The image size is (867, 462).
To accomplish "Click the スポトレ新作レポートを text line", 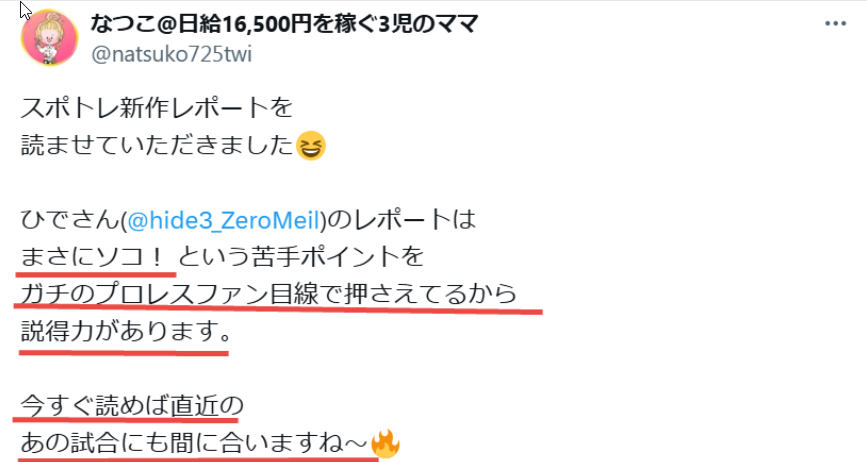I will click(156, 108).
